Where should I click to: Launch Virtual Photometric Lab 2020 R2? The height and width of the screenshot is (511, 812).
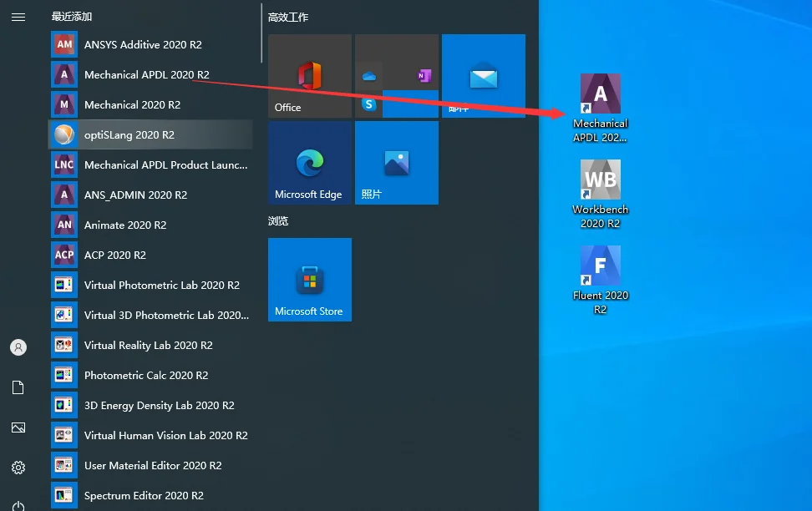point(151,285)
